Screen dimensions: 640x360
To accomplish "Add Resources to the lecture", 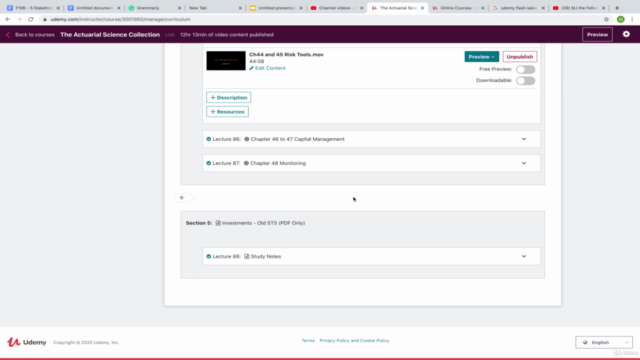I will point(227,111).
